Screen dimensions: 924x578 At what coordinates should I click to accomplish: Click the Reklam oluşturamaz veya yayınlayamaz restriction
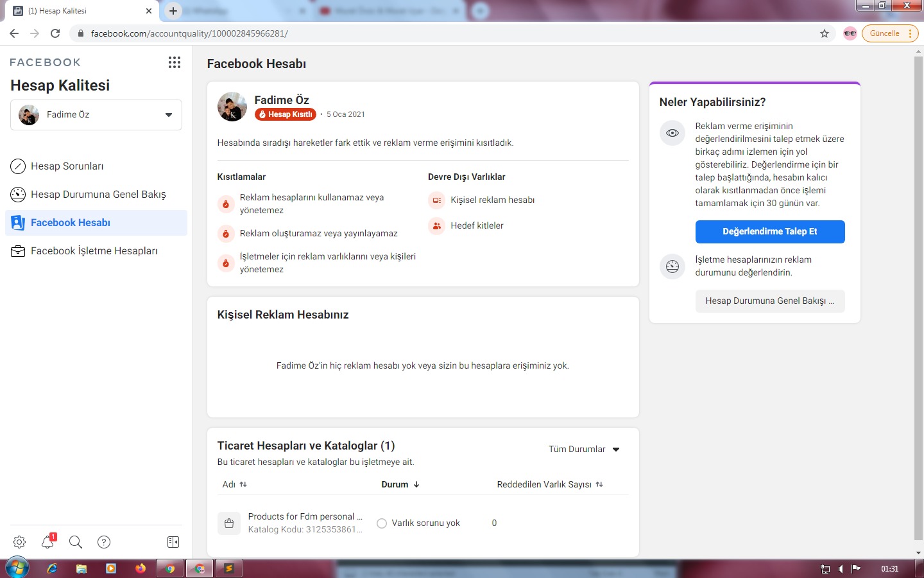(319, 234)
